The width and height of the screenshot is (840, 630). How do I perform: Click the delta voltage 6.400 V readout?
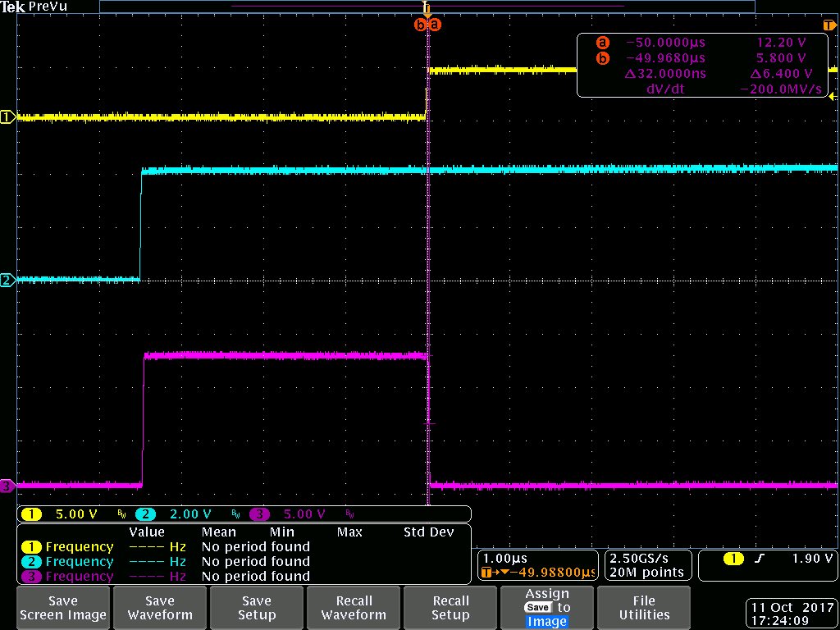[x=782, y=73]
